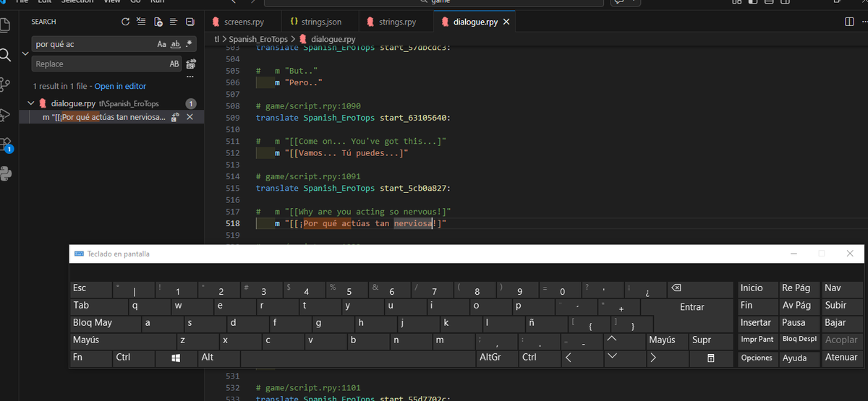Dismiss the 'Por qué actúas' search result
Screen dimensions: 868x401
point(190,117)
